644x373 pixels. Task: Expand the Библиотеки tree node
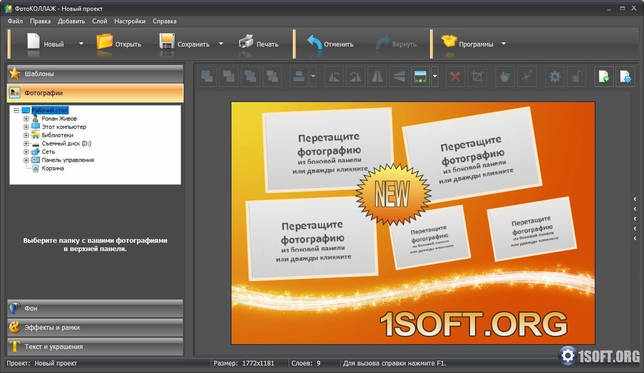pos(26,135)
